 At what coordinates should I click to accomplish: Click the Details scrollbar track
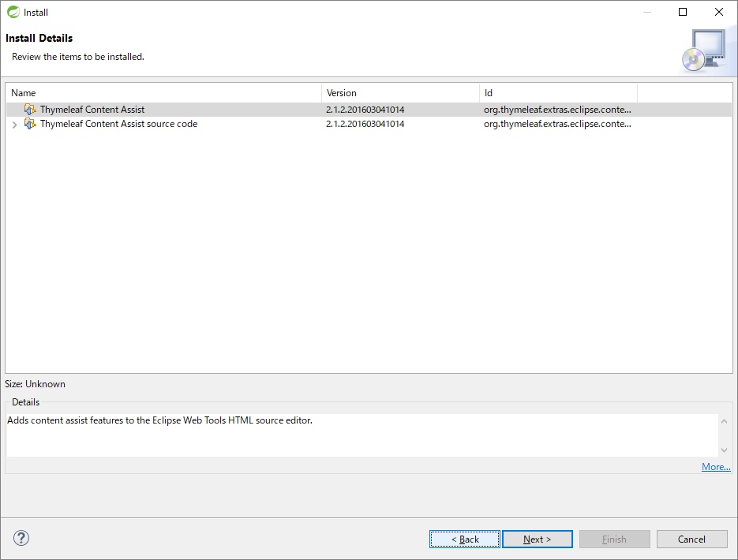click(x=725, y=435)
